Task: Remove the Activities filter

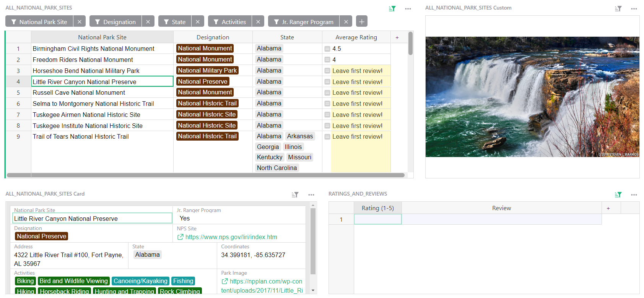Action: (258, 22)
